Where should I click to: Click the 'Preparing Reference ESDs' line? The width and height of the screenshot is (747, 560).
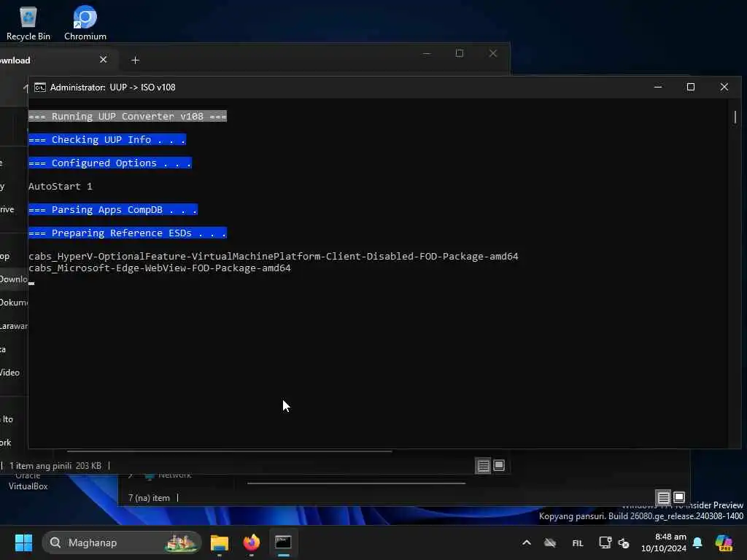pyautogui.click(x=127, y=233)
